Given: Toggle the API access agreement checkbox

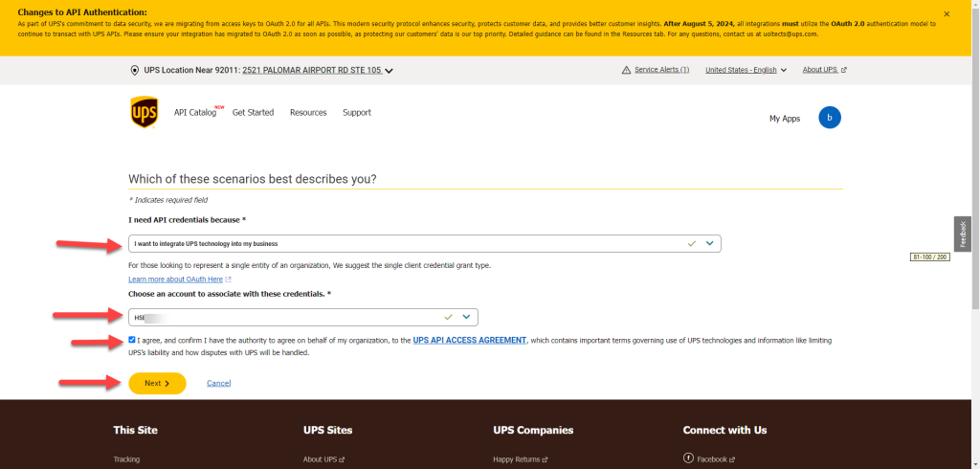Looking at the screenshot, I should (x=132, y=340).
